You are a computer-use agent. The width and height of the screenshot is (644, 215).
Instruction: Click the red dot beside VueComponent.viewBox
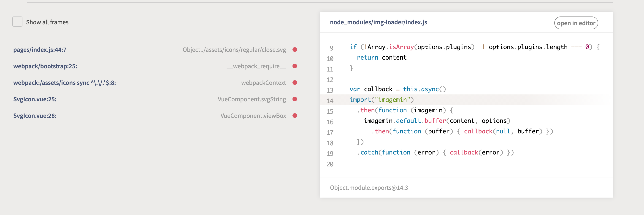click(x=295, y=116)
